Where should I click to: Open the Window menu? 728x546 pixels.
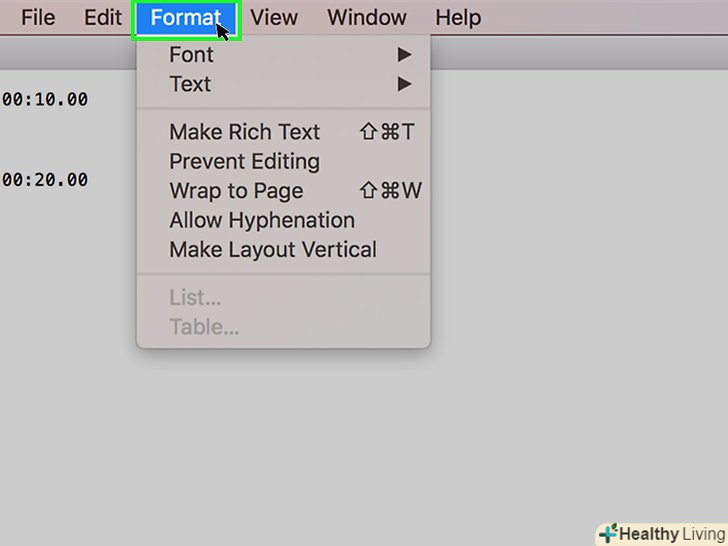367,18
